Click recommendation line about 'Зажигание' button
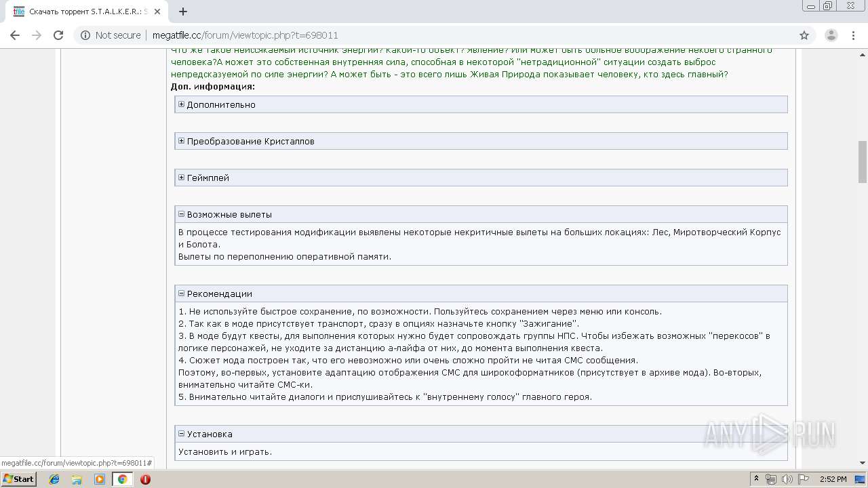Viewport: 868px width, 488px height. 378,324
